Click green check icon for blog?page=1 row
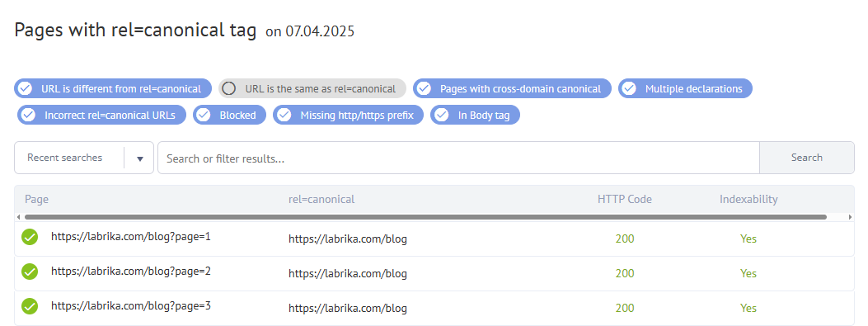This screenshot has height=326, width=868. pos(30,238)
